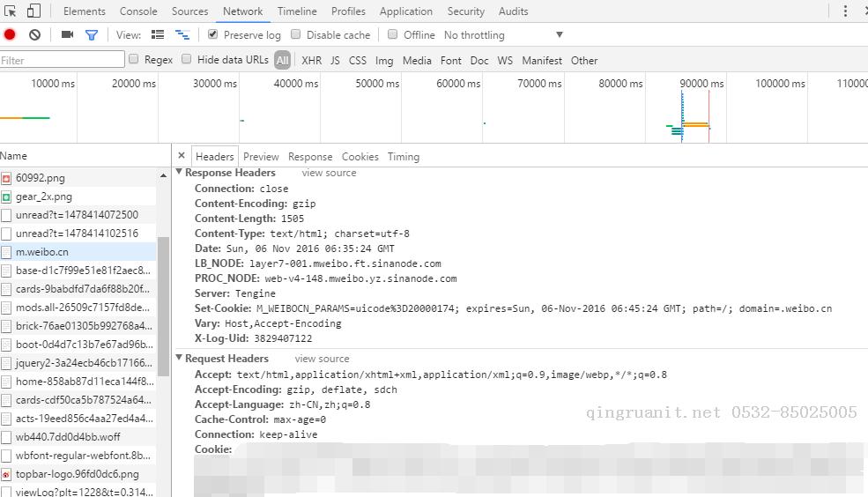The height and width of the screenshot is (497, 868).
Task: Click view source beside Response Headers
Action: tap(329, 173)
